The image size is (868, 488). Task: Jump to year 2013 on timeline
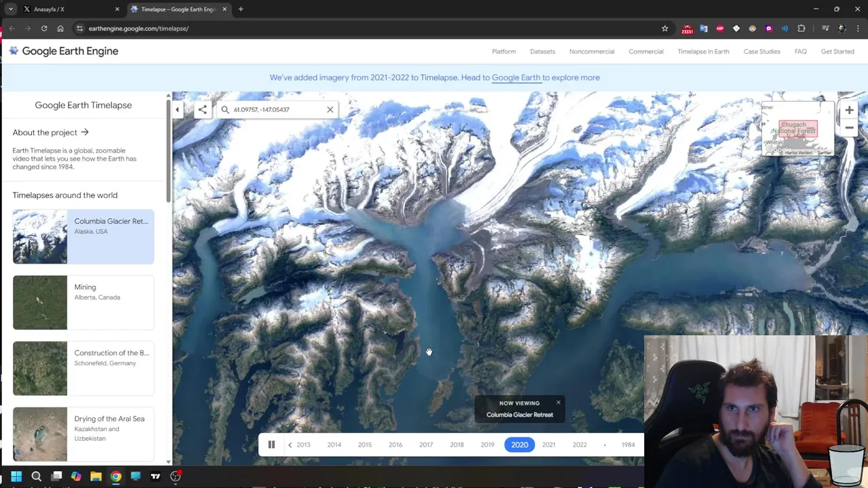[x=303, y=445]
